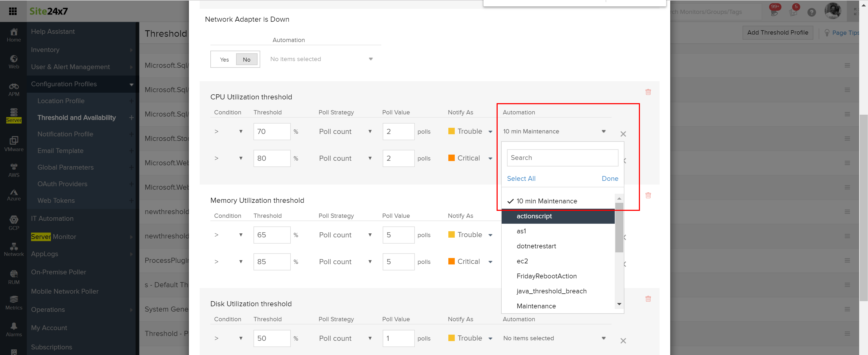Expand the Disk threshold Automation dropdown
The height and width of the screenshot is (355, 868).
(x=554, y=338)
